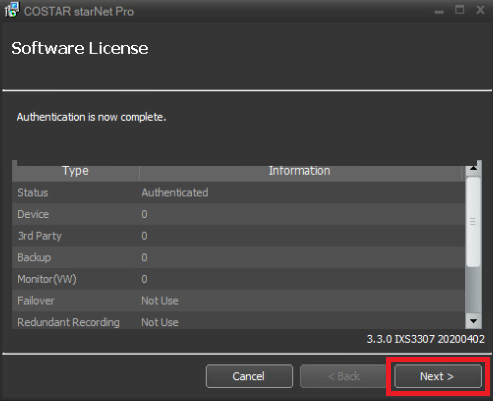Image resolution: width=493 pixels, height=401 pixels.
Task: Click the Information column header
Action: [x=300, y=171]
